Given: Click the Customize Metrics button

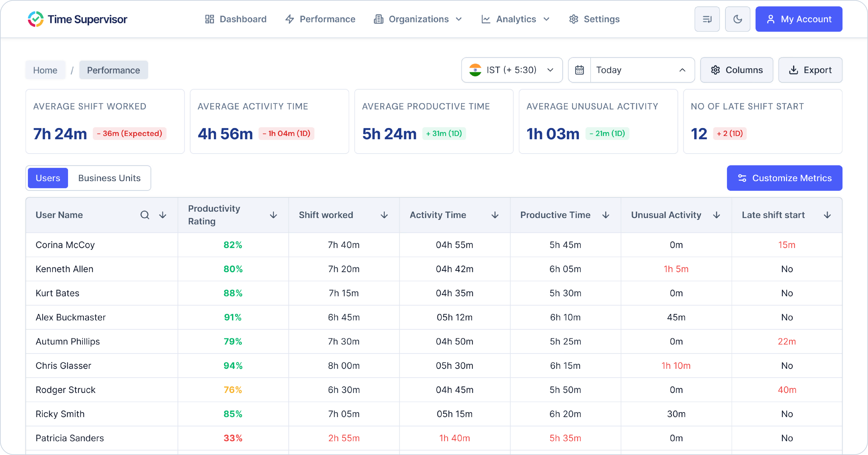Looking at the screenshot, I should coord(784,178).
